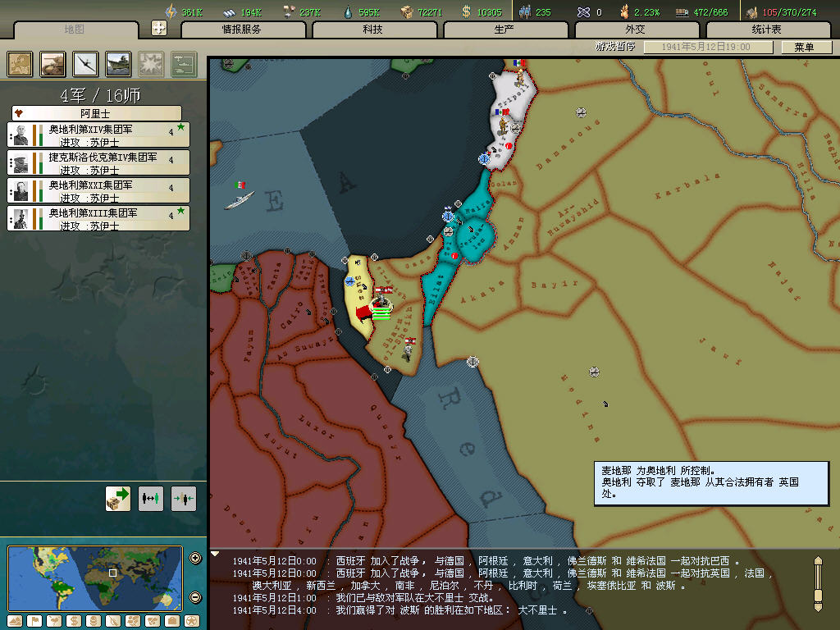Click the dissent fire icon
Image resolution: width=840 pixels, height=630 pixels.
tap(624, 11)
